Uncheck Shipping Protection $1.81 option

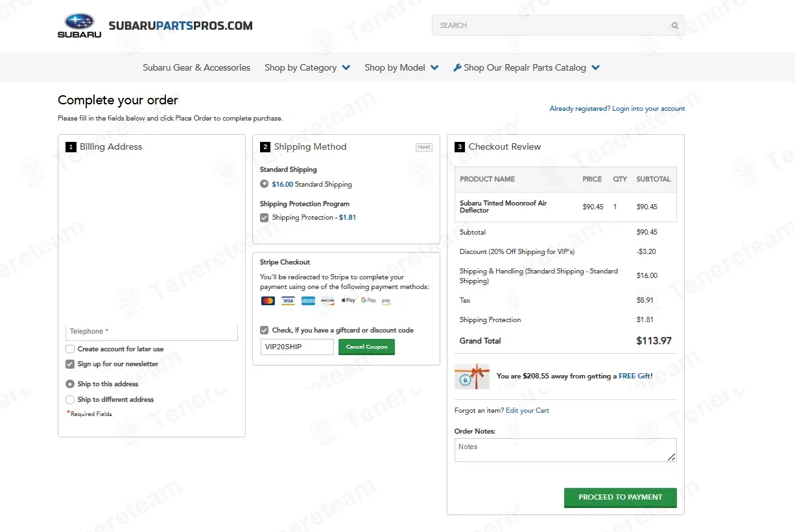point(264,218)
